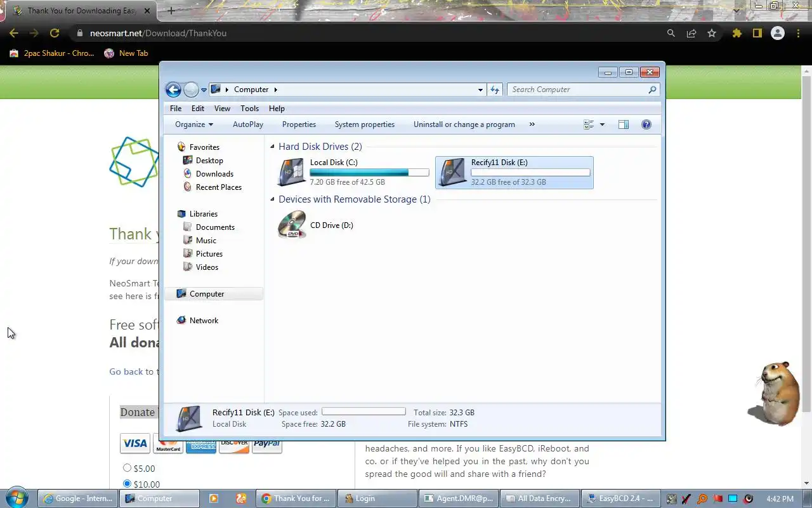The height and width of the screenshot is (508, 812).
Task: Open the 2pac Shakur bookmark
Action: coord(52,53)
